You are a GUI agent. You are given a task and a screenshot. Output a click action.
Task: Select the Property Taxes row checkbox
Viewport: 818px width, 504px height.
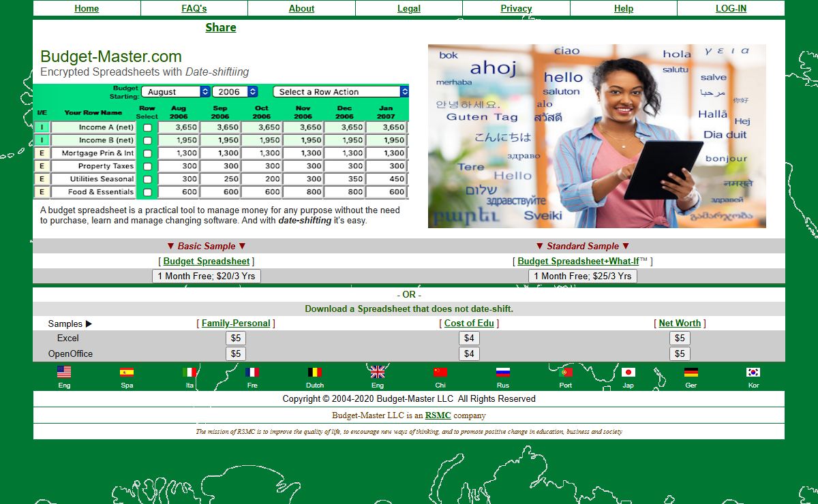point(147,166)
